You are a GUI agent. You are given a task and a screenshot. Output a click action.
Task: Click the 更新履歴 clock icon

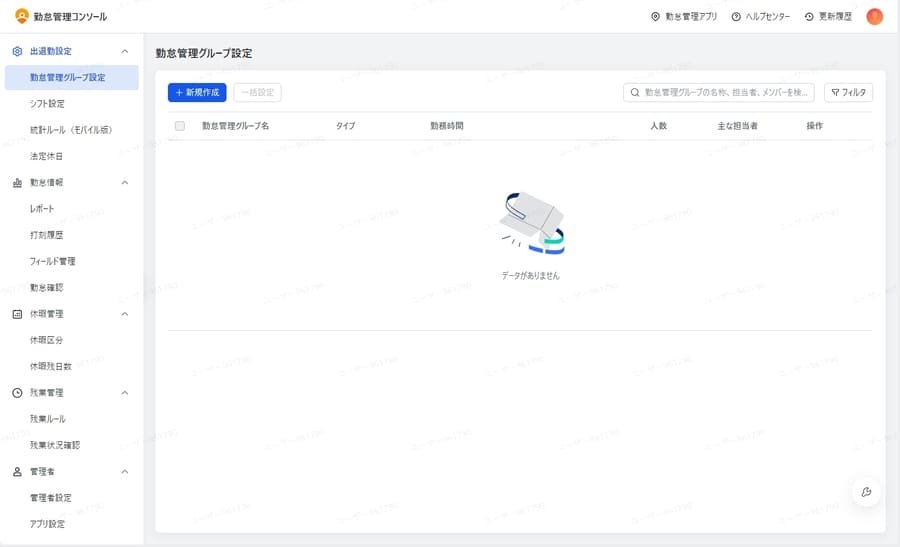809,17
